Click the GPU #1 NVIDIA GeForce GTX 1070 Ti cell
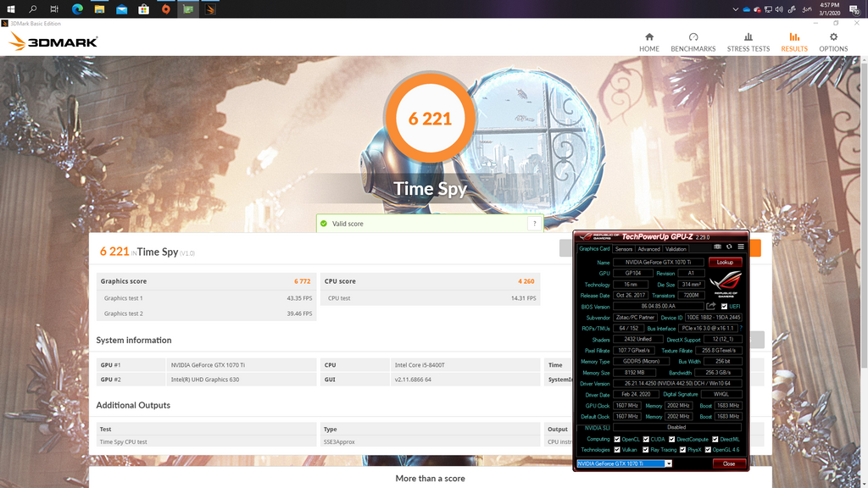Viewport: 868px width, 488px height. (242, 365)
